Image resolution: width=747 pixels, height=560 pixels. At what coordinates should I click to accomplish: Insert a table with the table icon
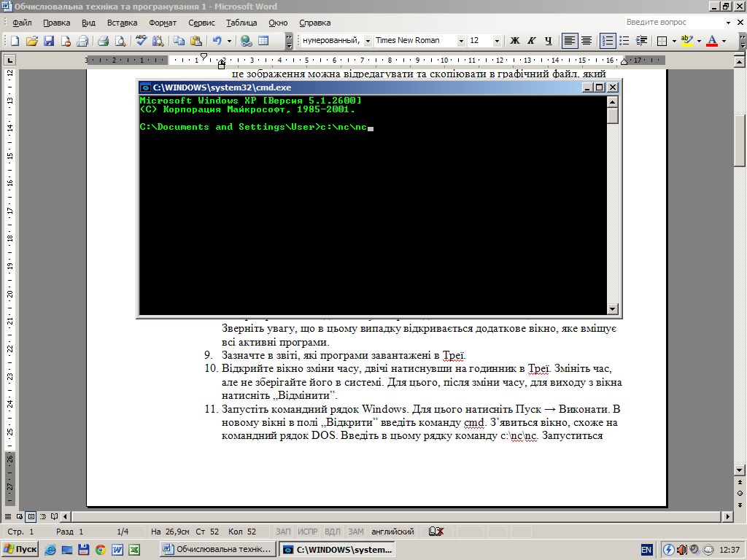pyautogui.click(x=263, y=41)
